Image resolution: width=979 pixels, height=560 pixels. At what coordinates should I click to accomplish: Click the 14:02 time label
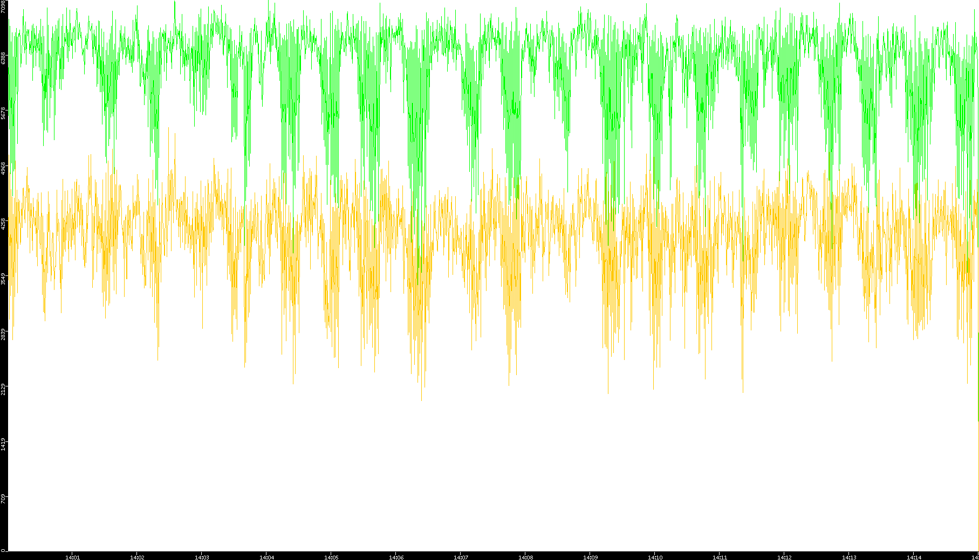[137, 557]
